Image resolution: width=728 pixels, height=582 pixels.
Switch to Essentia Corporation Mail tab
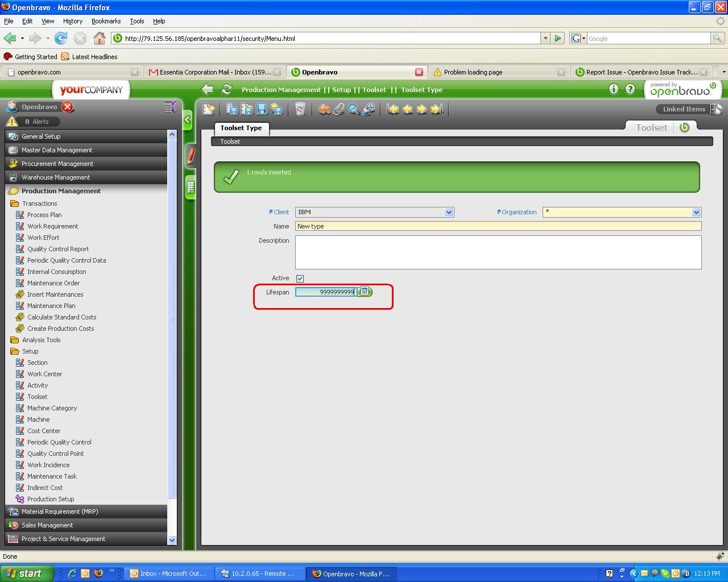pyautogui.click(x=214, y=72)
